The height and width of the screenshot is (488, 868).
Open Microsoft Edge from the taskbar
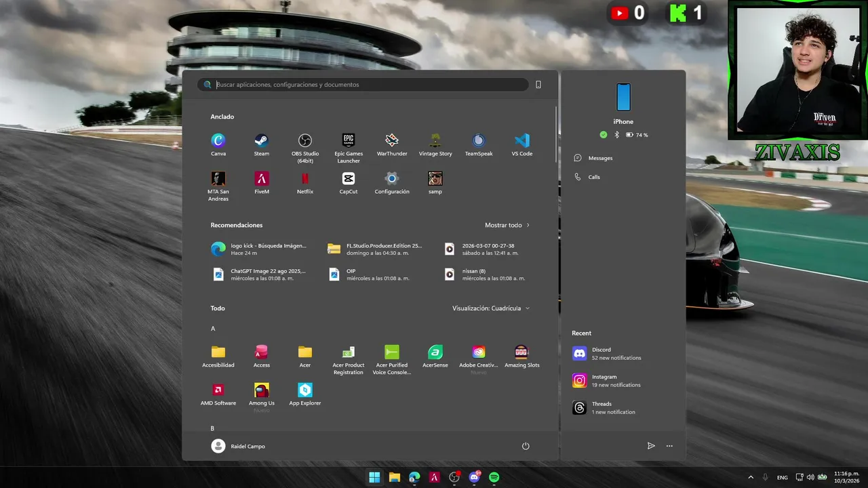414,477
